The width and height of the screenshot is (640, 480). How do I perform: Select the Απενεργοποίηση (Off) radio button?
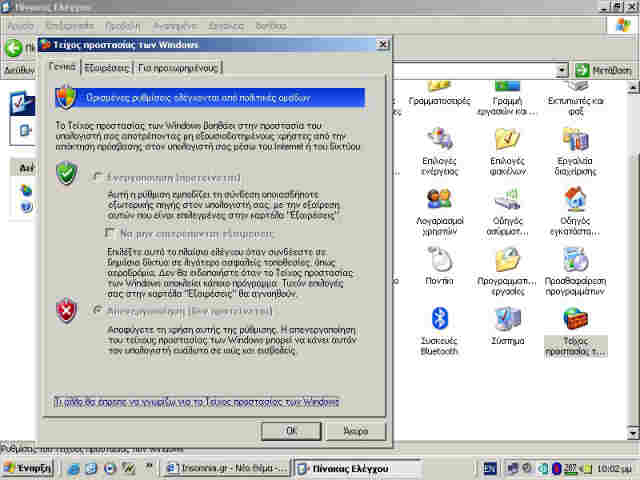(97, 311)
